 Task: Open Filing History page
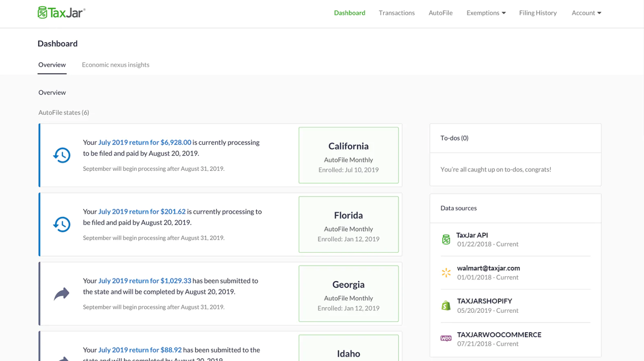[538, 13]
